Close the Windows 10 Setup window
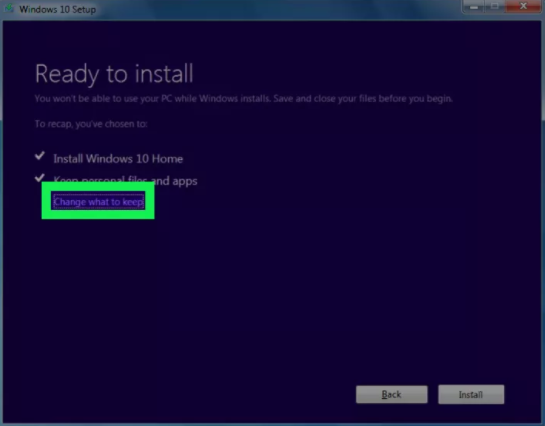Image resolution: width=545 pixels, height=426 pixels. (x=523, y=7)
